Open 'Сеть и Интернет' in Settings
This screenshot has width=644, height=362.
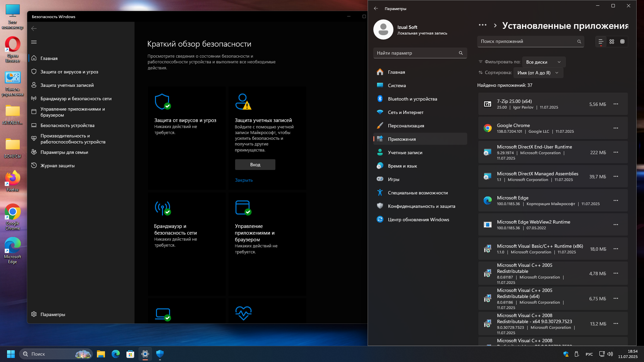point(420,112)
